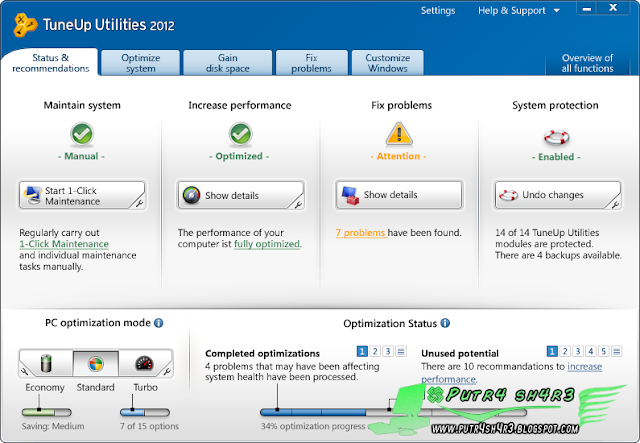Close the TuneUp Utilities window

click(x=613, y=8)
